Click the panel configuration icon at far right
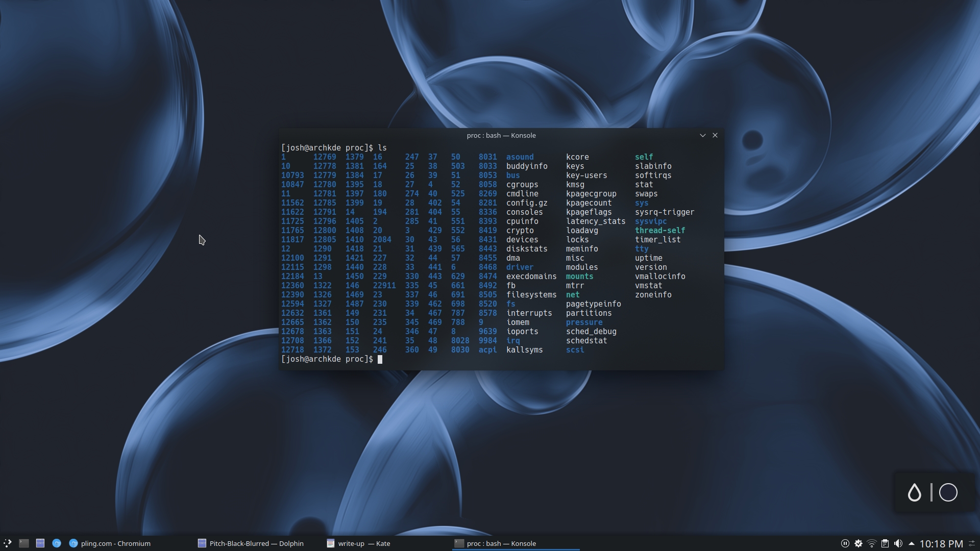Viewport: 980px width, 551px height. pyautogui.click(x=972, y=543)
